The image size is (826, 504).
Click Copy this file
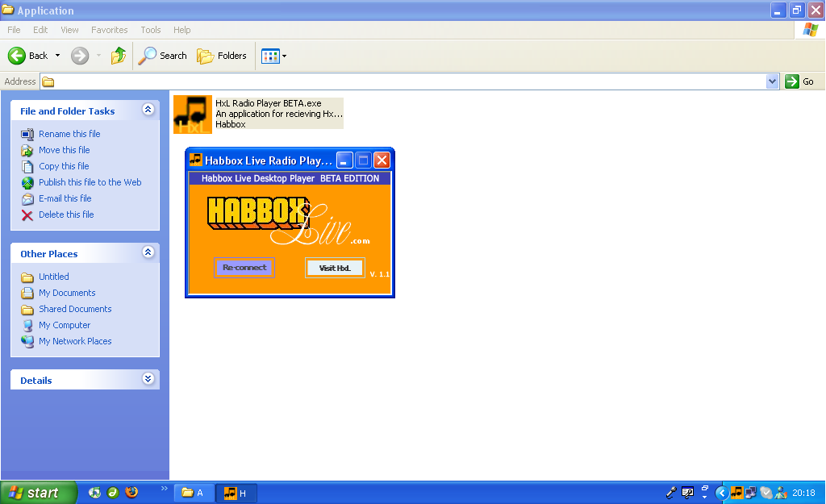[x=64, y=166]
